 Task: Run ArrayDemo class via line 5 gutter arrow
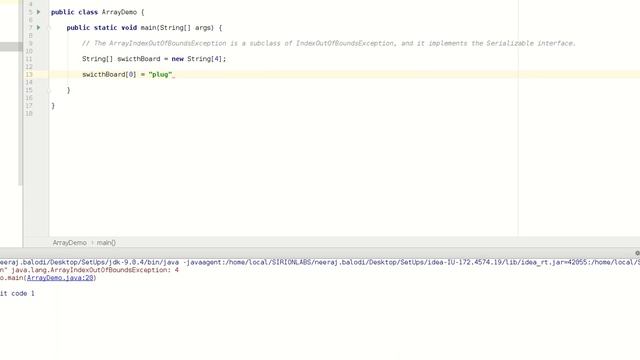click(38, 12)
